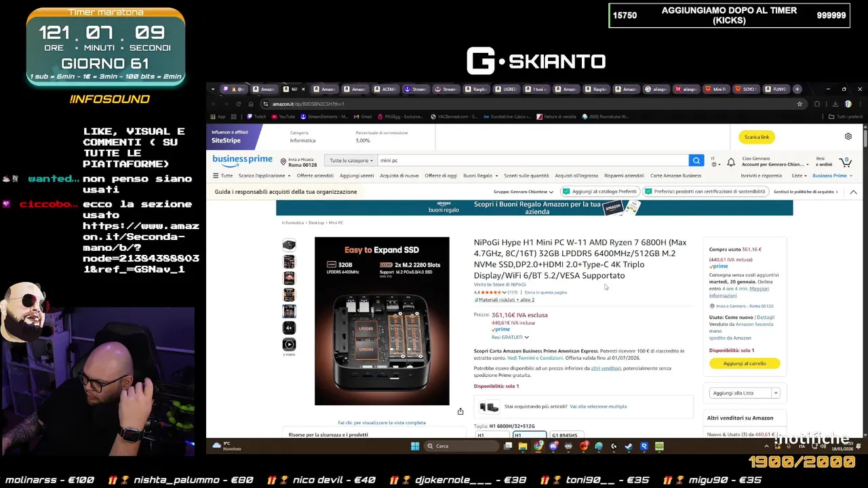This screenshot has height=488, width=868.
Task: Click the Amazon search input field
Action: tap(533, 161)
